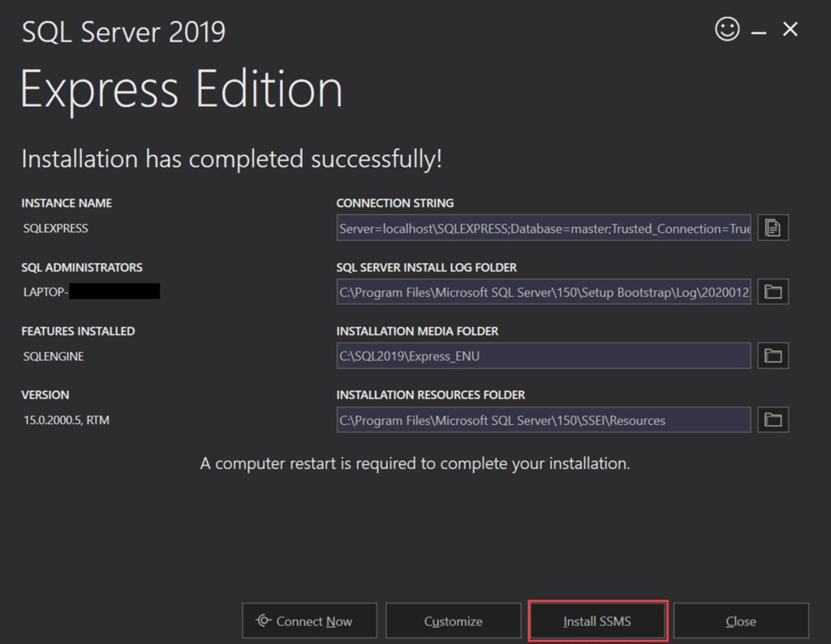The height and width of the screenshot is (644, 831).
Task: Click the Install SSMS button
Action: [x=597, y=620]
